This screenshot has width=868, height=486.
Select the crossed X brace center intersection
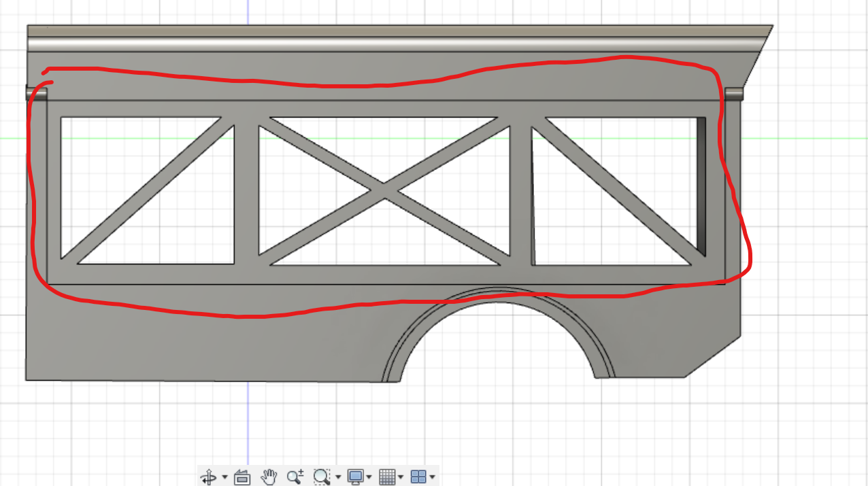(x=384, y=190)
